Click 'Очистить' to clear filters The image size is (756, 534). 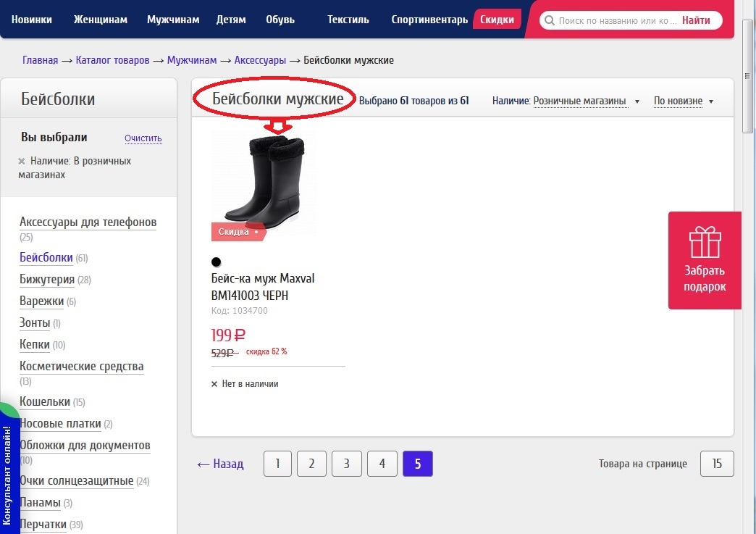point(143,138)
